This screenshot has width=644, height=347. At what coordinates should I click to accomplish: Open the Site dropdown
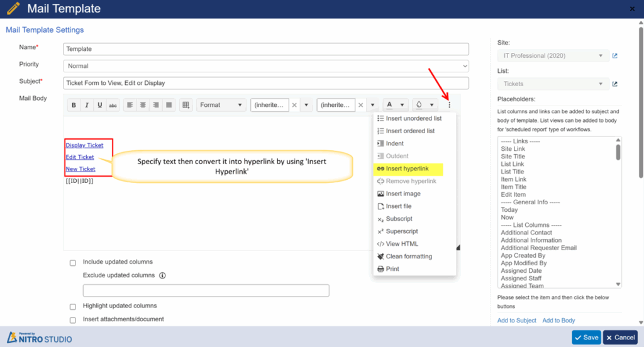pyautogui.click(x=553, y=56)
